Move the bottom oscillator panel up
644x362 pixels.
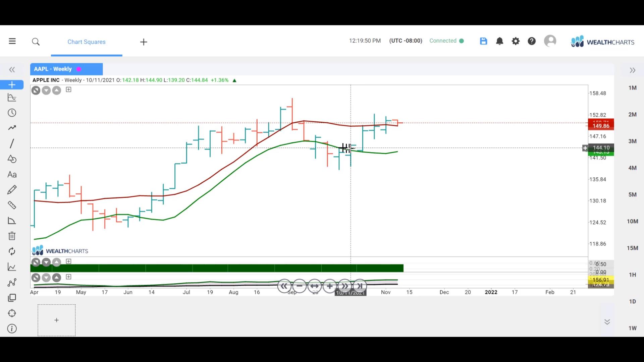tap(57, 278)
